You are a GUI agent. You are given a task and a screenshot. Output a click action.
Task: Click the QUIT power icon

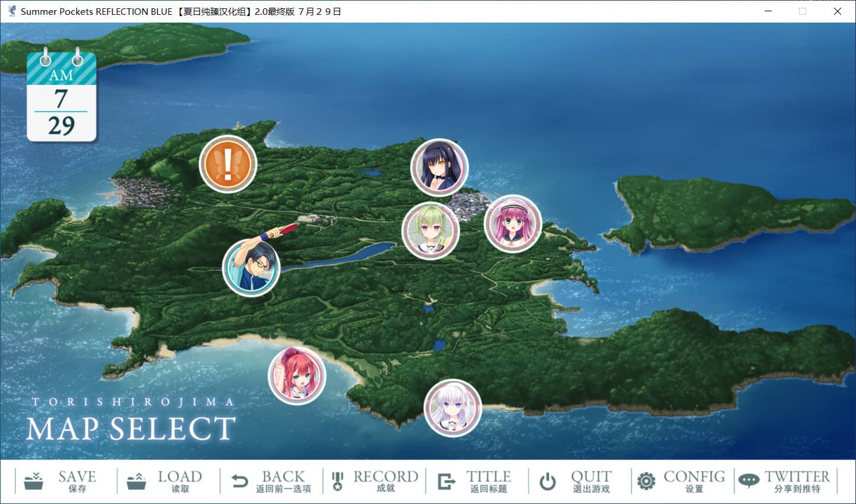pos(548,481)
